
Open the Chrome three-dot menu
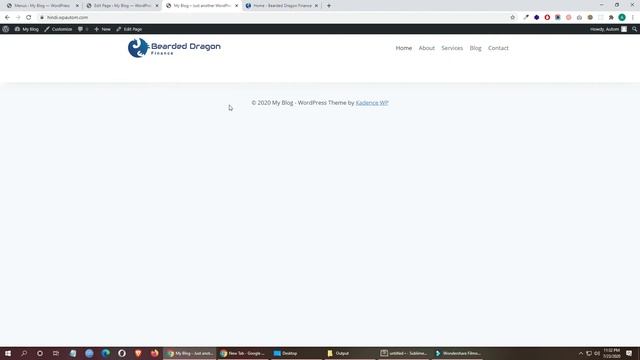pyautogui.click(x=633, y=18)
